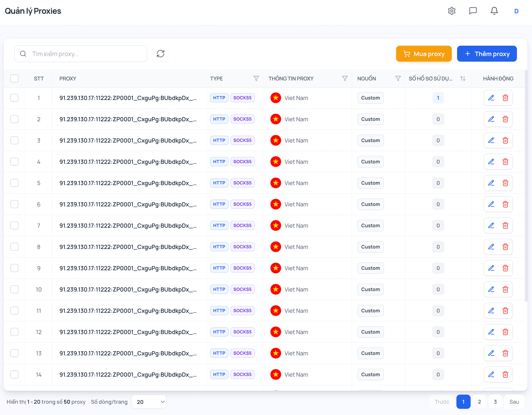This screenshot has width=532, height=415.
Task: Delete proxy in row 2
Action: [505, 119]
